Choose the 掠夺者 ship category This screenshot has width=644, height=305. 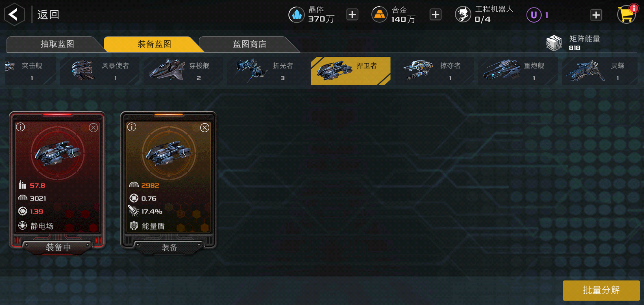point(434,71)
